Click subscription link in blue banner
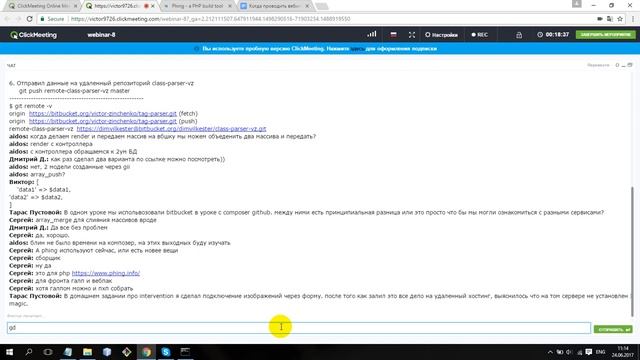Screen dimensions: 640x360 pos(357,49)
